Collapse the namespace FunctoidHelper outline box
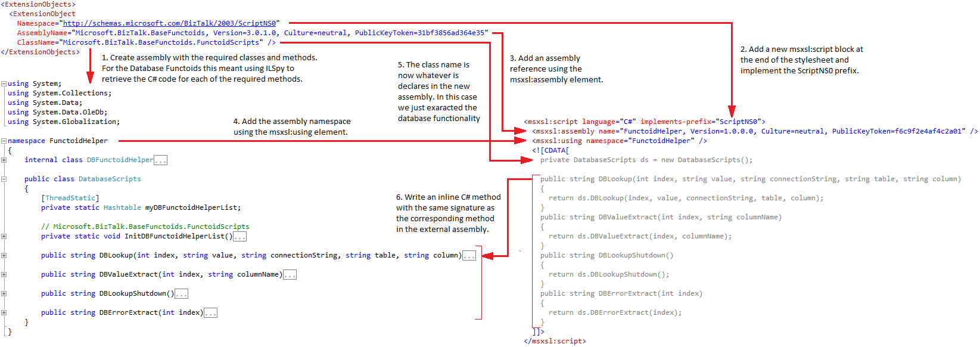The image size is (980, 347). (4, 141)
